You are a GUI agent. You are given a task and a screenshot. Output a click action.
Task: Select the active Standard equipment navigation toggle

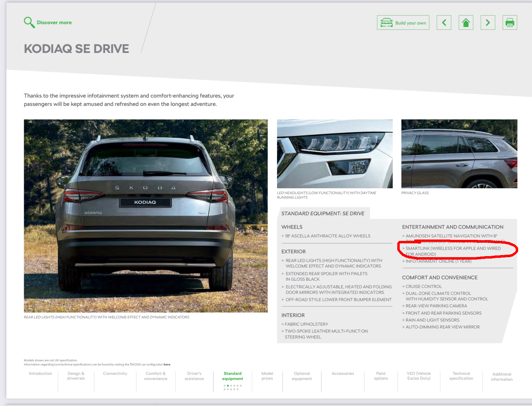232,376
